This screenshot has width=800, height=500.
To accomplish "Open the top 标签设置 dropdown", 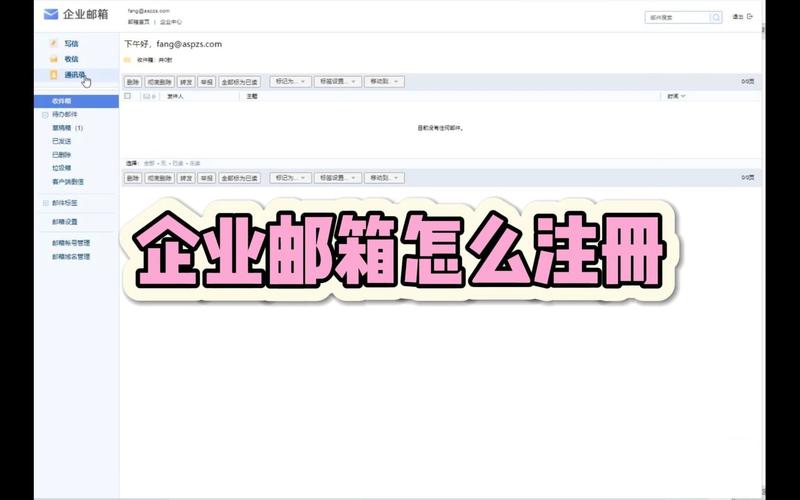I will (x=337, y=81).
